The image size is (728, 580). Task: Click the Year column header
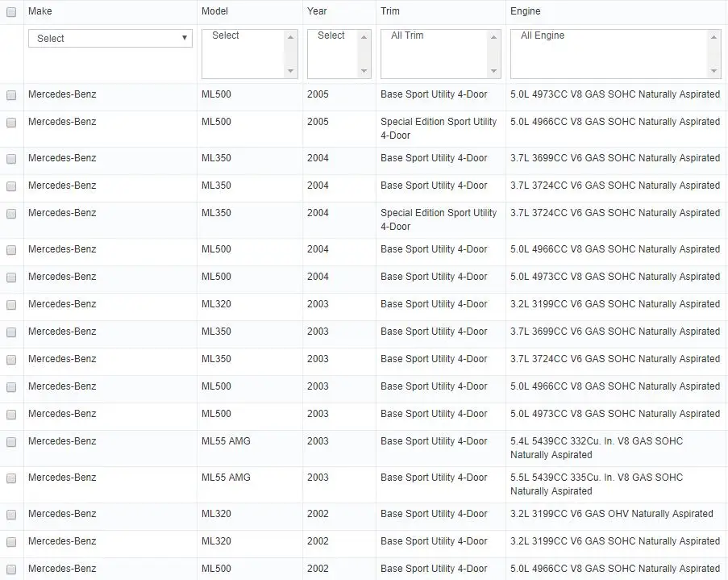coord(317,11)
